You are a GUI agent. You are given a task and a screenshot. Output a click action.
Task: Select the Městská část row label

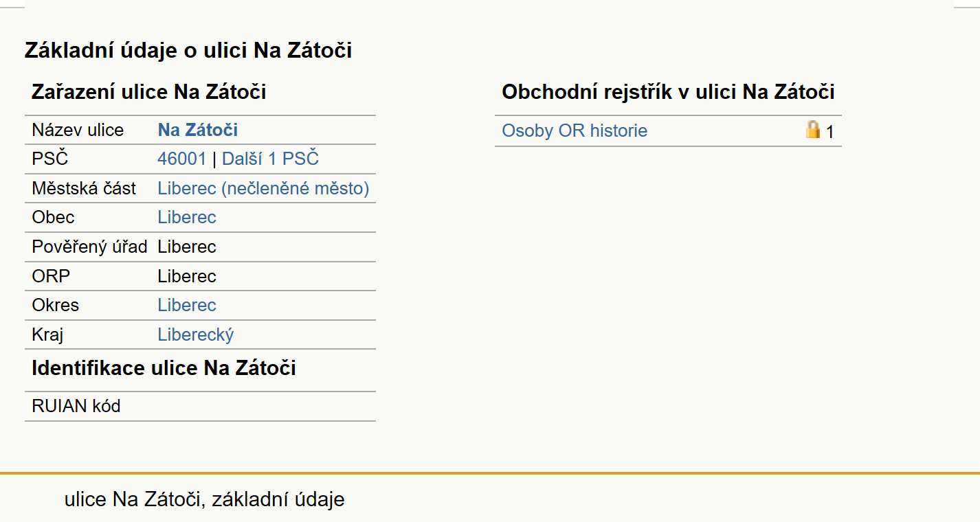click(84, 188)
